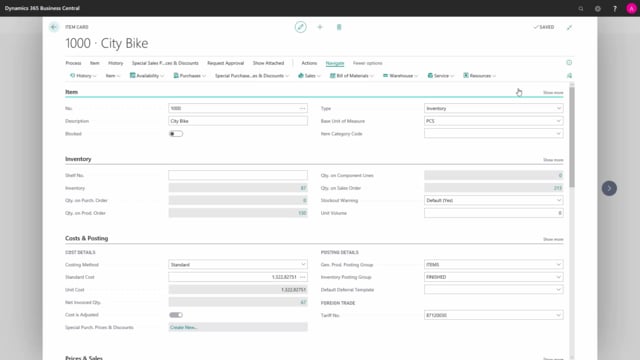
Task: Open page in new window icon
Action: (569, 27)
